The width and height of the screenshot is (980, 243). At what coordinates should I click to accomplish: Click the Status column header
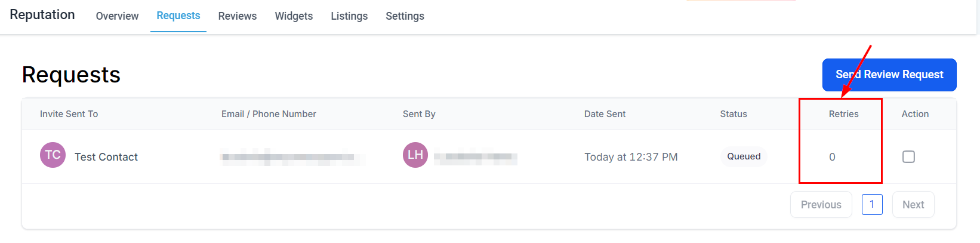coord(734,114)
